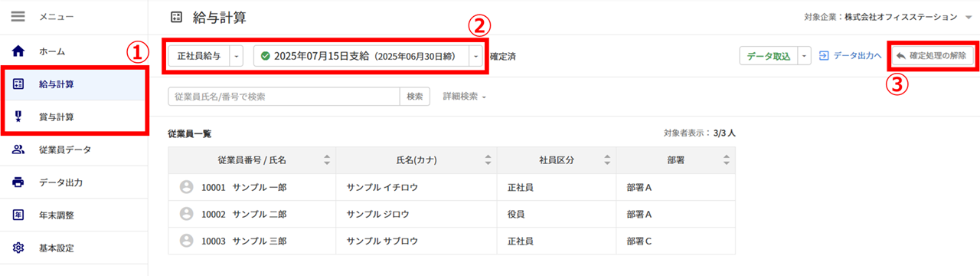This screenshot has height=276, width=980.
Task: Follow the データ出力へ link
Action: [x=850, y=56]
